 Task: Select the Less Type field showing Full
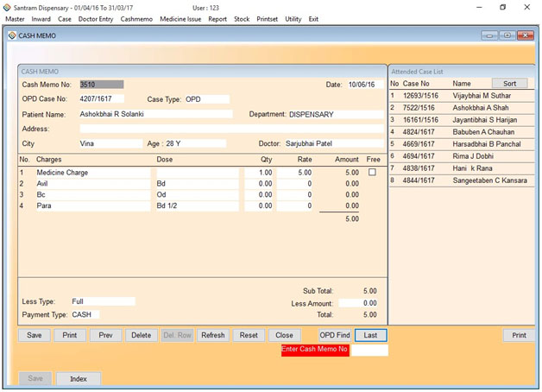[102, 301]
